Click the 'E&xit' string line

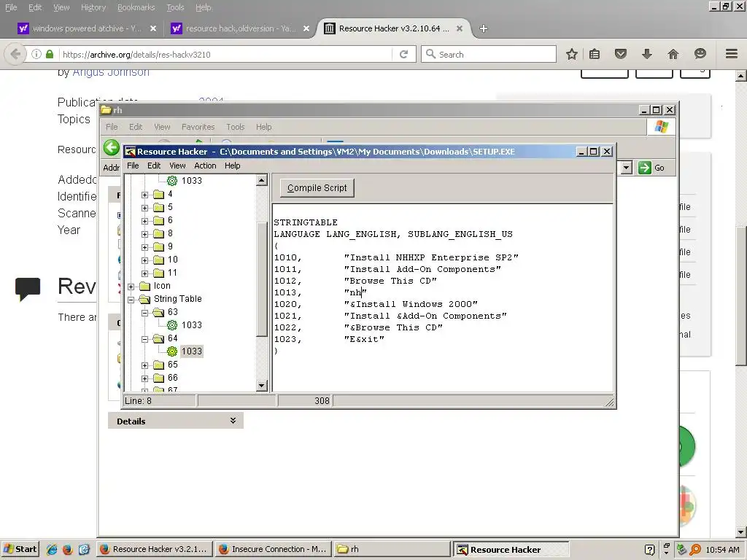pyautogui.click(x=329, y=340)
